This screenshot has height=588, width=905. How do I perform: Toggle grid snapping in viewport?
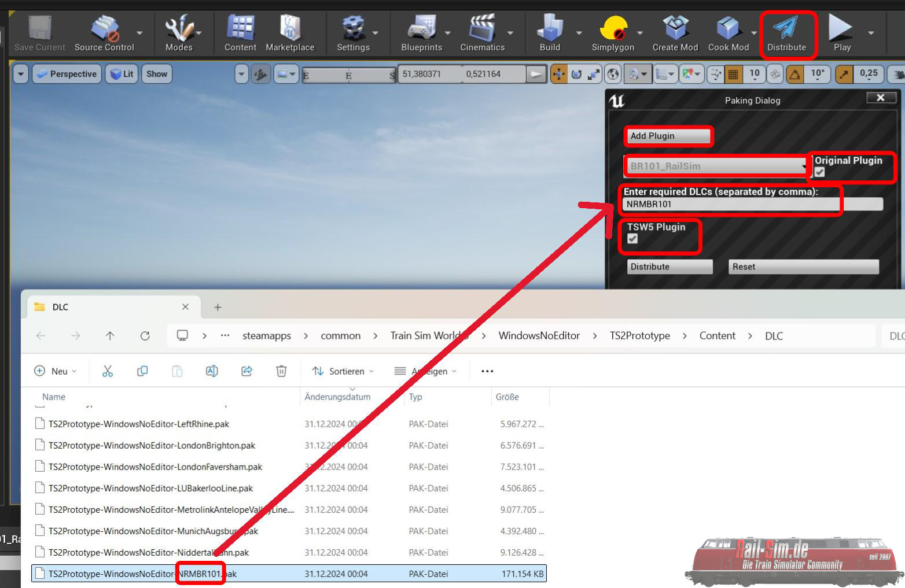pos(733,74)
